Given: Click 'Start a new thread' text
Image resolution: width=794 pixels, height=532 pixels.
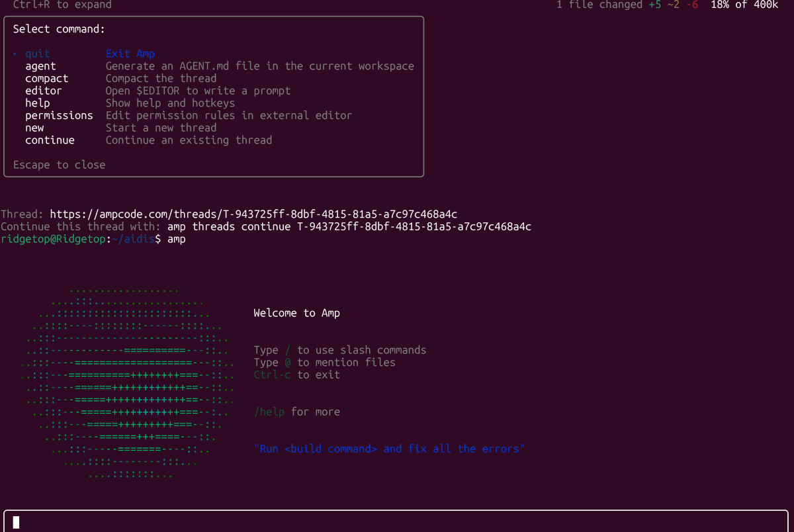Looking at the screenshot, I should (161, 128).
